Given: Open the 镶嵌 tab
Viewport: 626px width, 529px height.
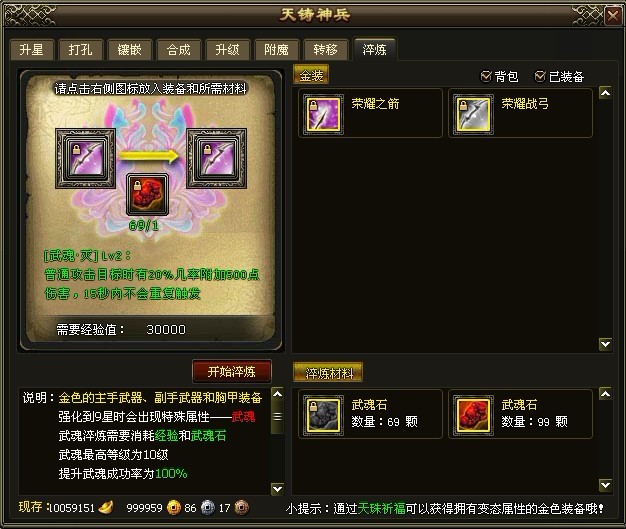Looking at the screenshot, I should [x=129, y=50].
